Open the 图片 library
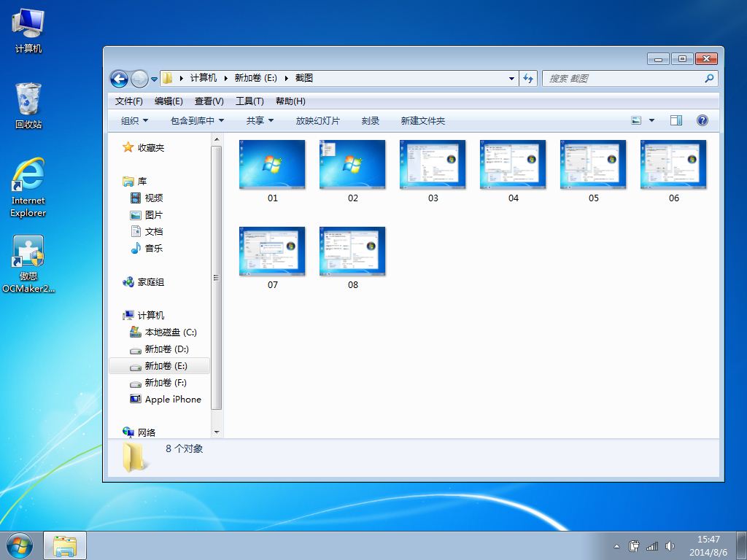 (154, 215)
